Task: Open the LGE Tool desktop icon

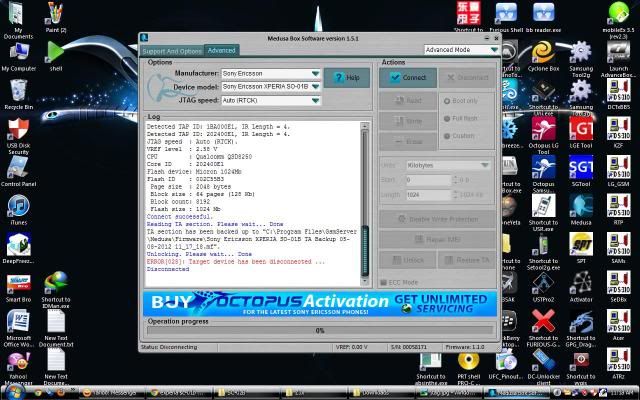Action: pyautogui.click(x=581, y=133)
